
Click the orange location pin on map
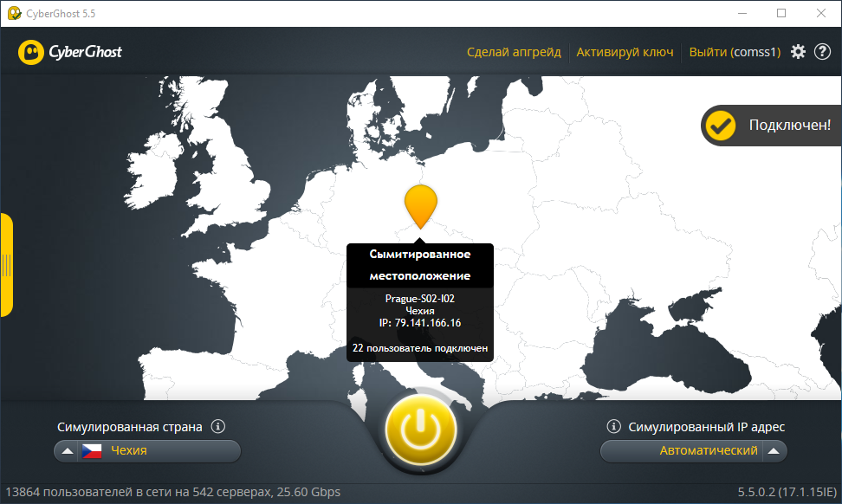(420, 207)
